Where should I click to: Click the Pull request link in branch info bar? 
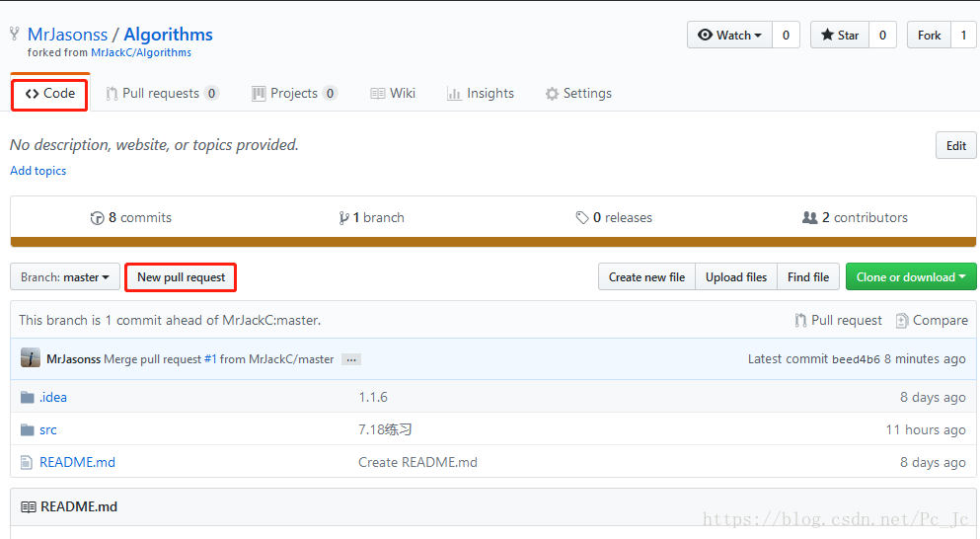(838, 320)
